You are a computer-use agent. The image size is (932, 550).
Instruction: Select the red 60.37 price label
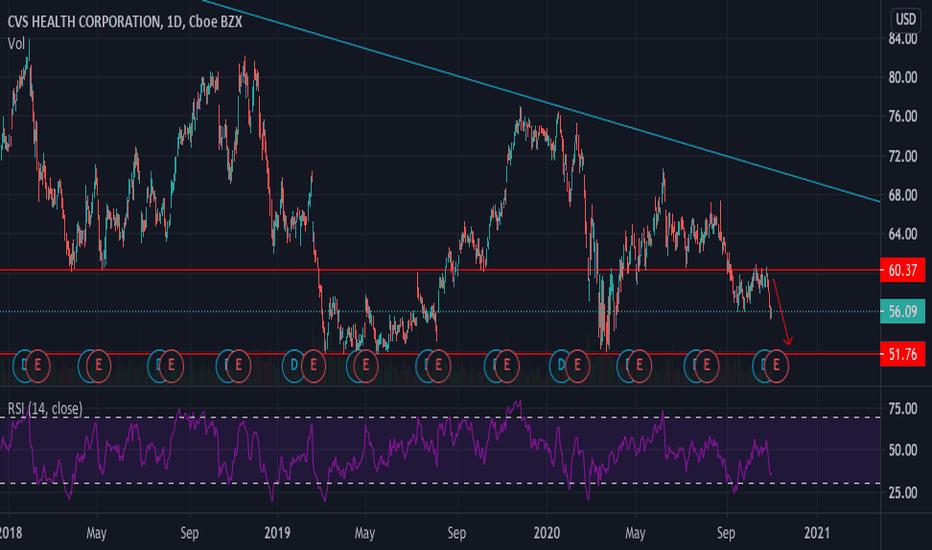[x=902, y=271]
